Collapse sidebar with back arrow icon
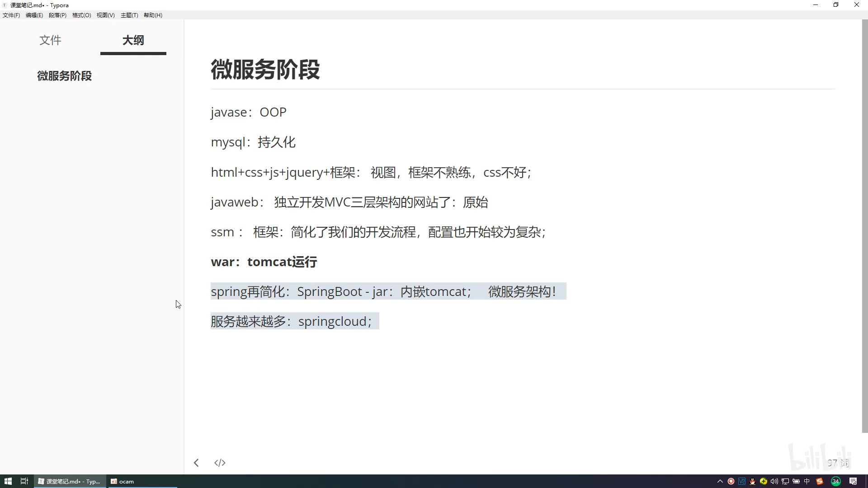Viewport: 868px width, 488px height. pyautogui.click(x=196, y=463)
